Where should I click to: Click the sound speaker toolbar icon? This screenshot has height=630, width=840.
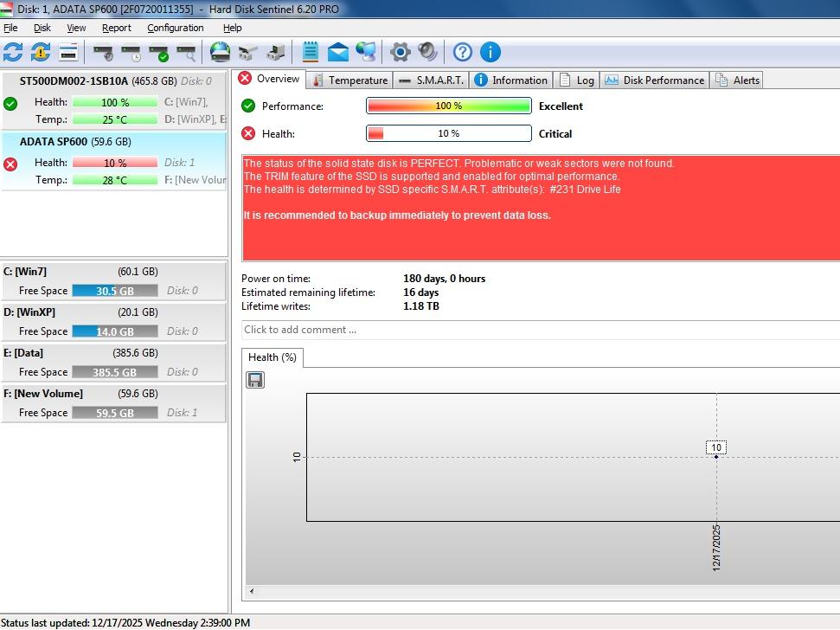tap(427, 52)
